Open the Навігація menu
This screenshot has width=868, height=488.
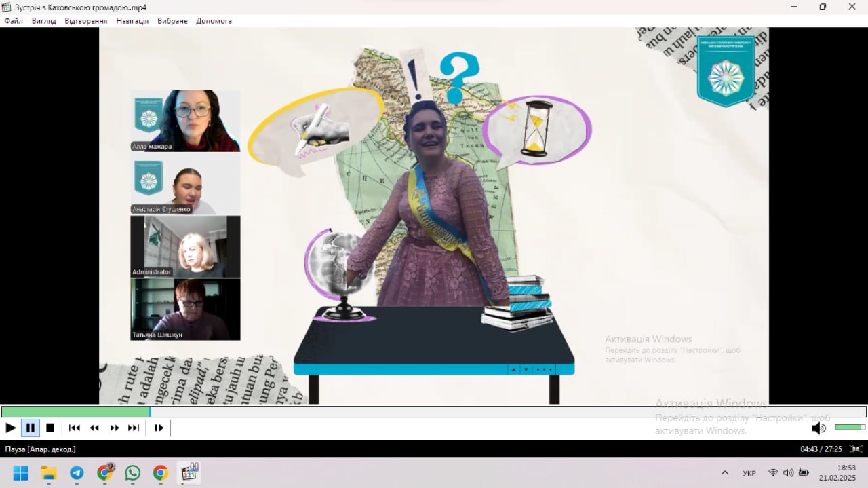pos(132,21)
